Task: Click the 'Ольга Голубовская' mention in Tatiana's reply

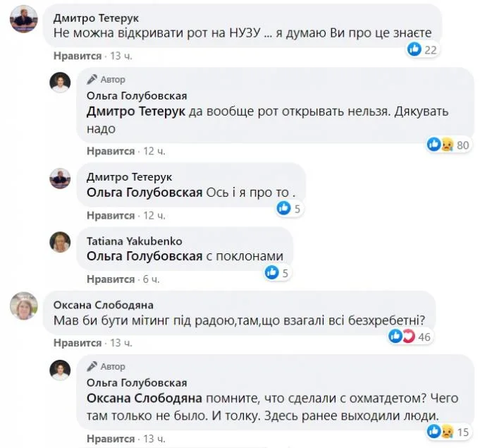Action: point(144,257)
